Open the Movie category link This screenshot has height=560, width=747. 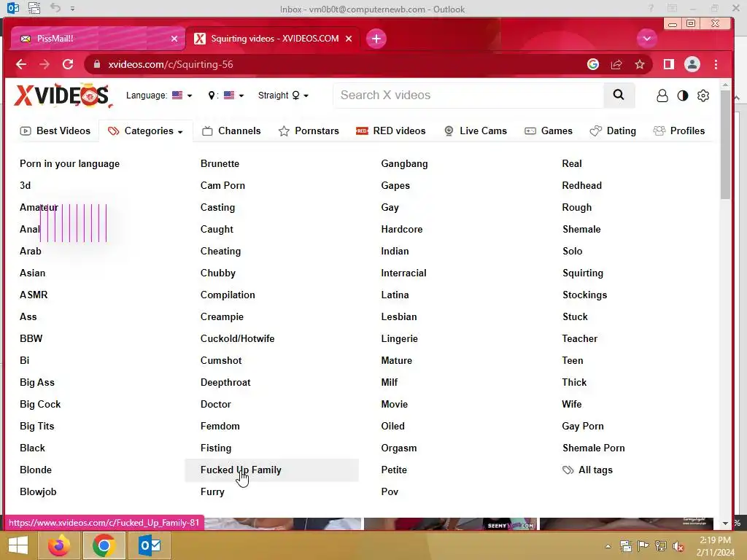point(395,405)
